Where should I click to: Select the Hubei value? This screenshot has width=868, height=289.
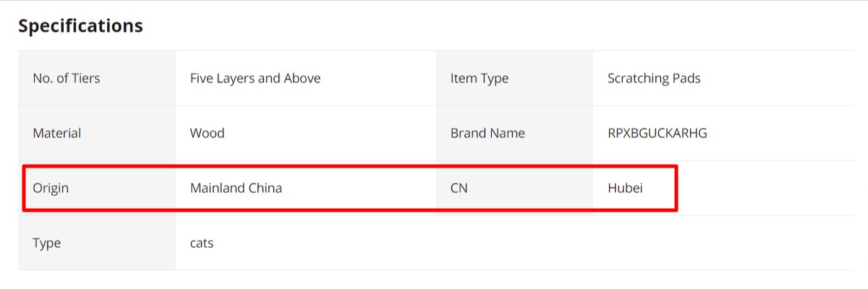point(625,188)
